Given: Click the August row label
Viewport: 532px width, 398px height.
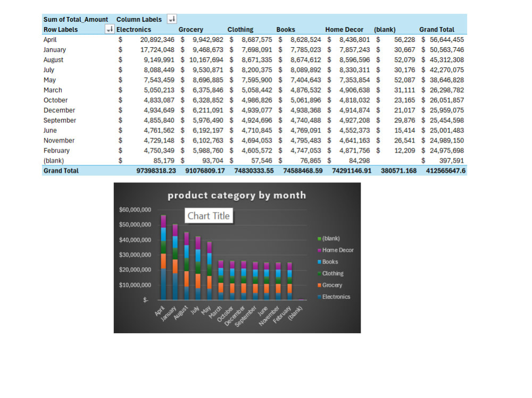Looking at the screenshot, I should 53,60.
